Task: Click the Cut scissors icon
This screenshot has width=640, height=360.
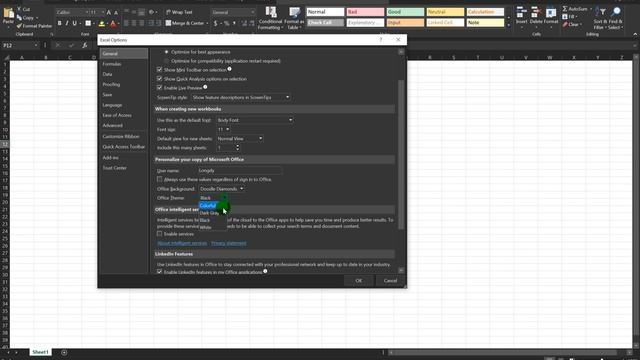Action: pyautogui.click(x=19, y=9)
